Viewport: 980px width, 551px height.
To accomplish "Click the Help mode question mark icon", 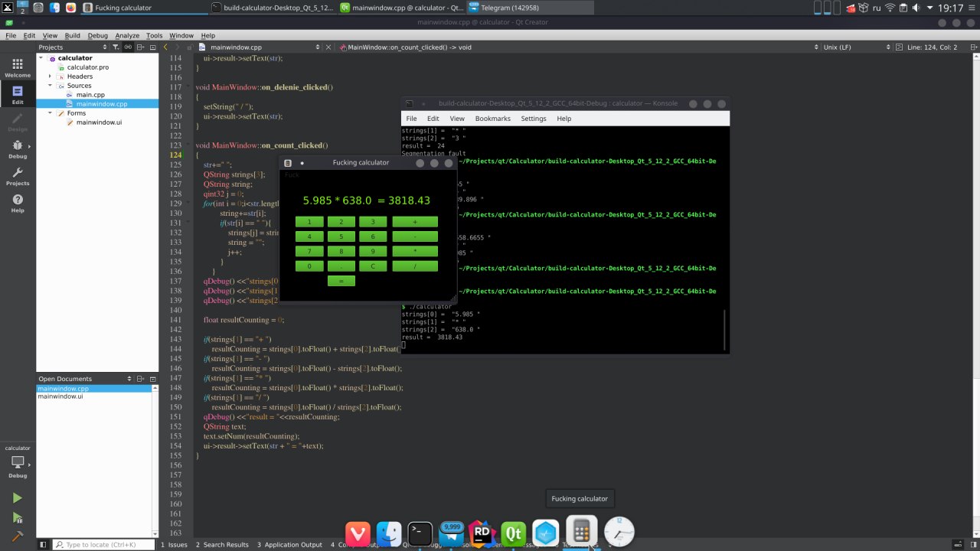I will tap(18, 204).
